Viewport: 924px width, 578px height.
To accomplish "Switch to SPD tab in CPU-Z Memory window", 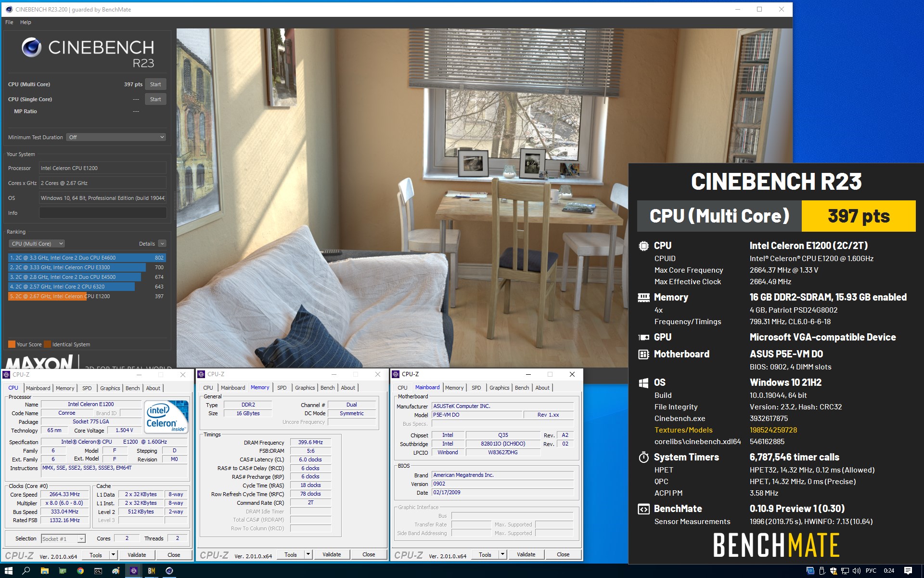I will (282, 388).
